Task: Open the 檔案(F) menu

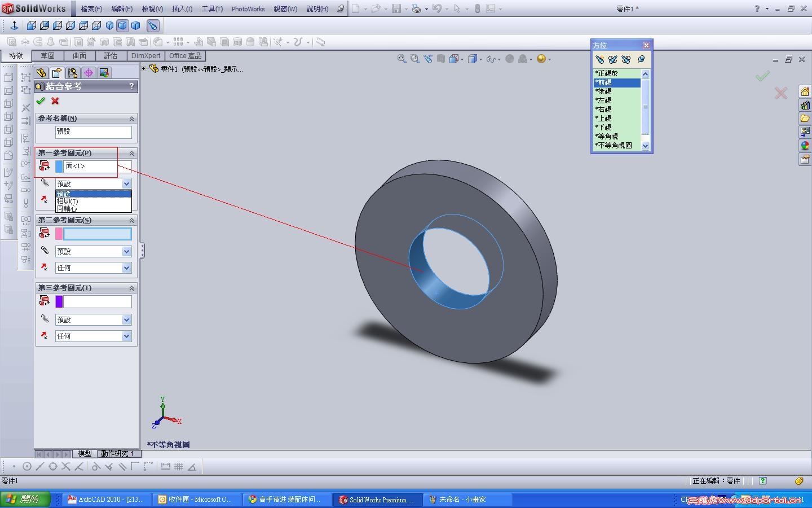Action: click(x=91, y=9)
